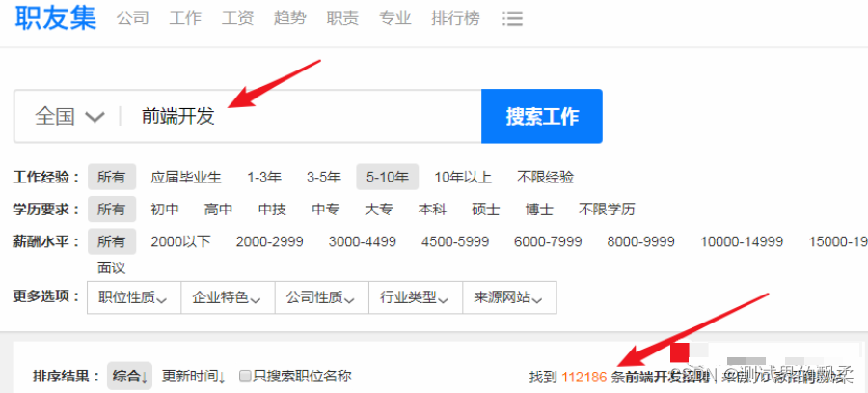
Task: Filter salary by 2000-2999
Action: pos(270,241)
